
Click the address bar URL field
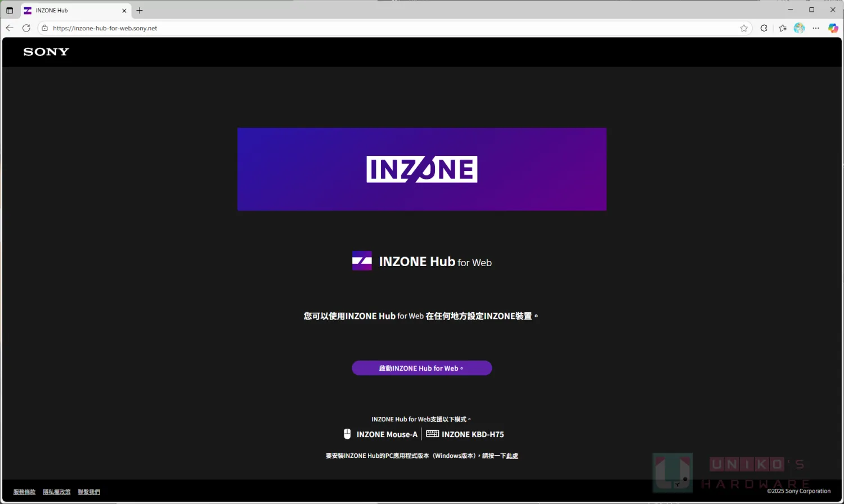(x=338, y=28)
